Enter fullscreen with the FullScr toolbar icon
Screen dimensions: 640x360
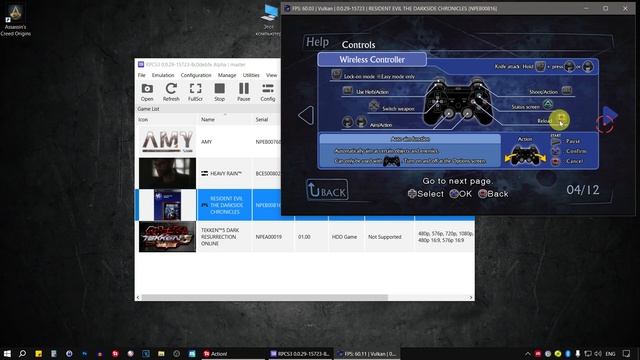(x=195, y=92)
